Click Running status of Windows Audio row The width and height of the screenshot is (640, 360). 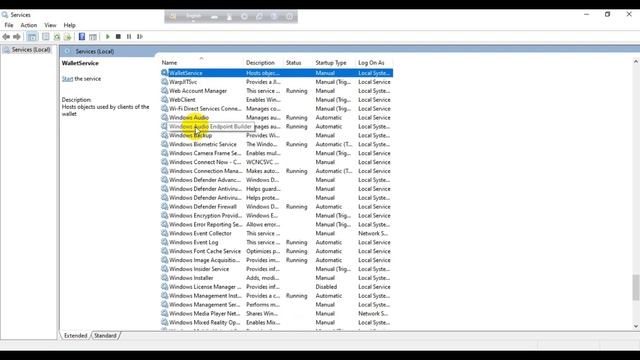[x=296, y=118]
